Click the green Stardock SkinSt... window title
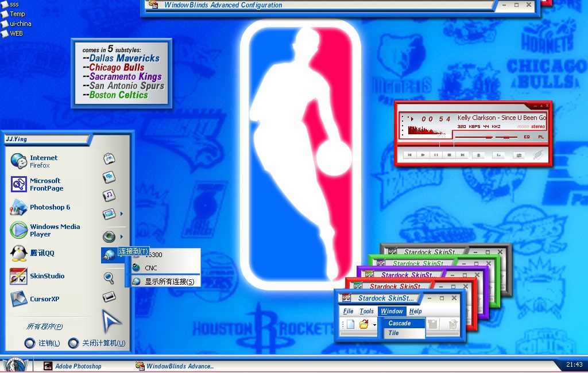Screen dimensions: 588x373 pyautogui.click(x=420, y=263)
